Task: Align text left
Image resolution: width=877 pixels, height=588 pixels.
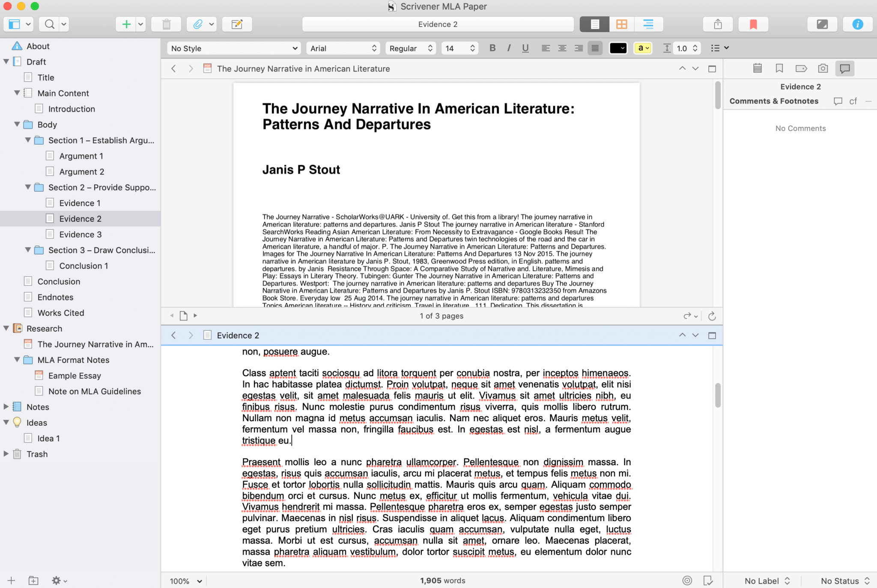Action: (x=546, y=48)
